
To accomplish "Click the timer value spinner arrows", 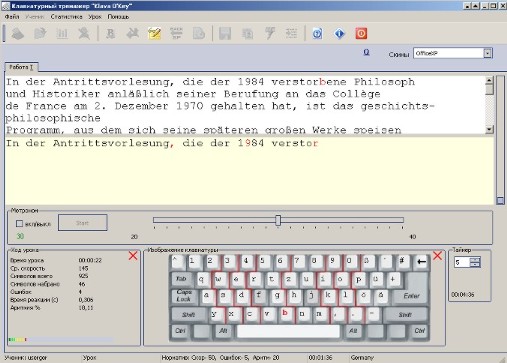I will (x=475, y=262).
